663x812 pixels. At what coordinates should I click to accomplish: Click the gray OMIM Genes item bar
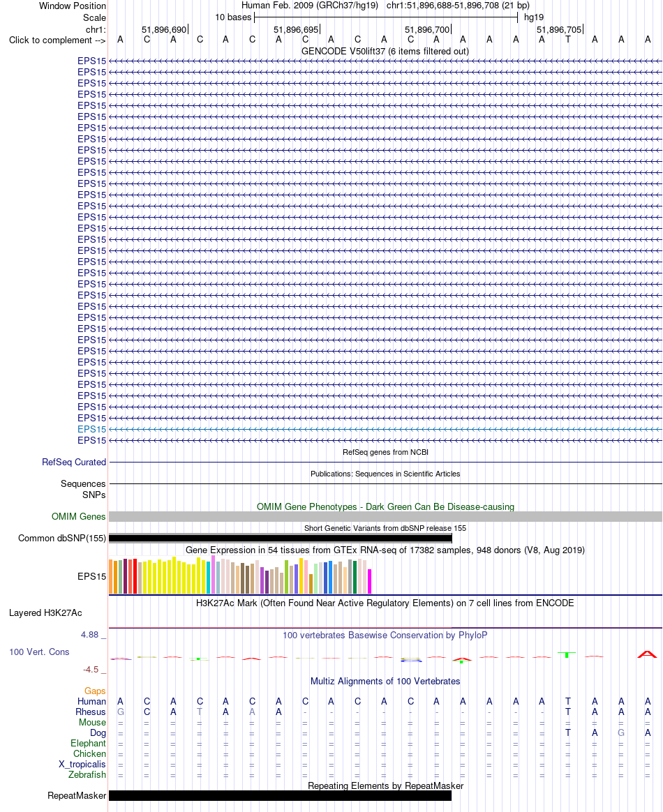(x=385, y=517)
